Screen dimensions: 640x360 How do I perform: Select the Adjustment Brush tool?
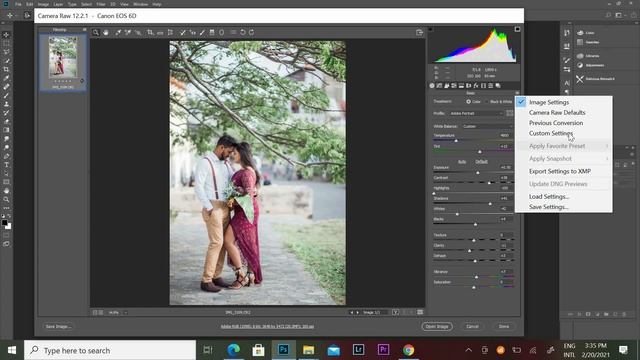click(202, 33)
